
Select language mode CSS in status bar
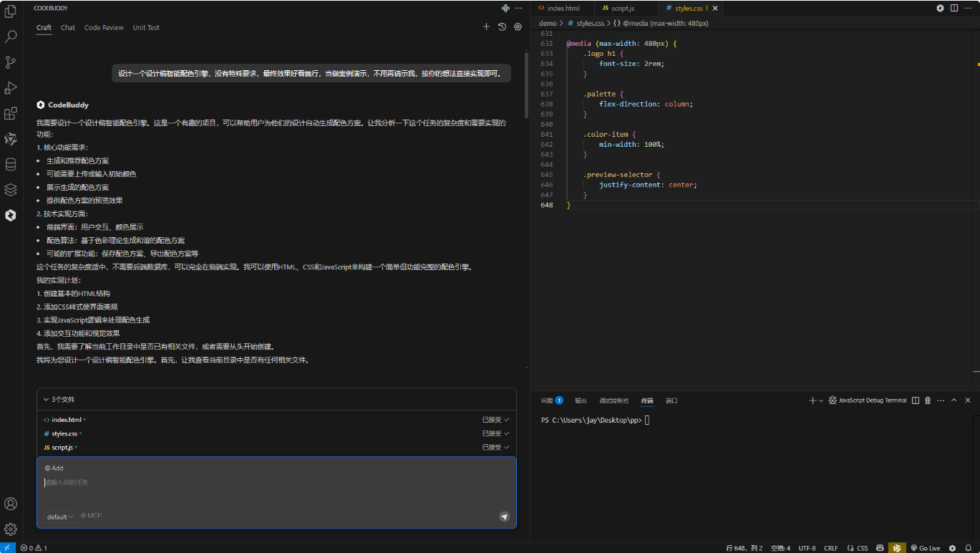tap(858, 548)
